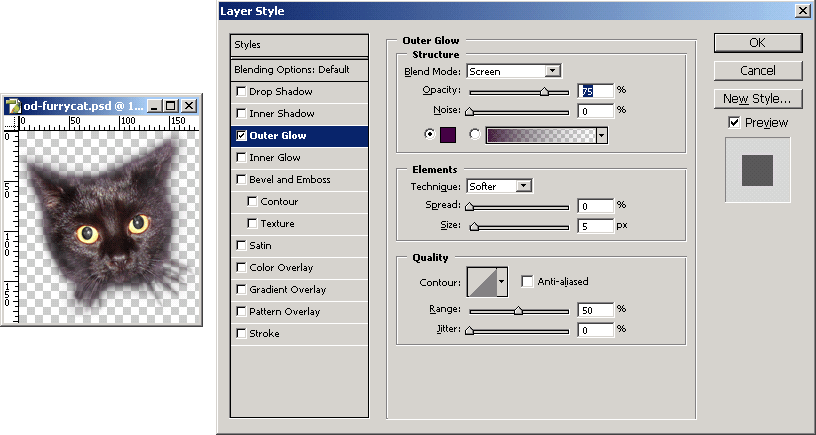
Task: Select the solid color radio button
Action: click(x=430, y=134)
